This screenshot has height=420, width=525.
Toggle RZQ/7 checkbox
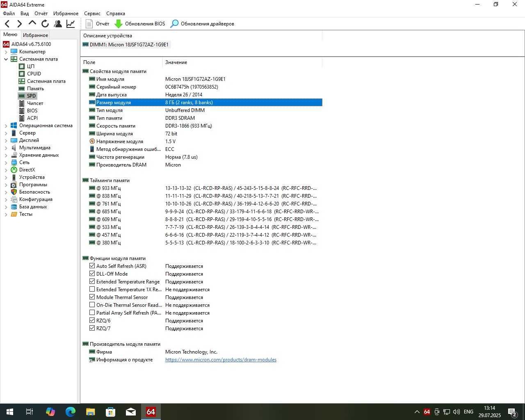coord(92,328)
